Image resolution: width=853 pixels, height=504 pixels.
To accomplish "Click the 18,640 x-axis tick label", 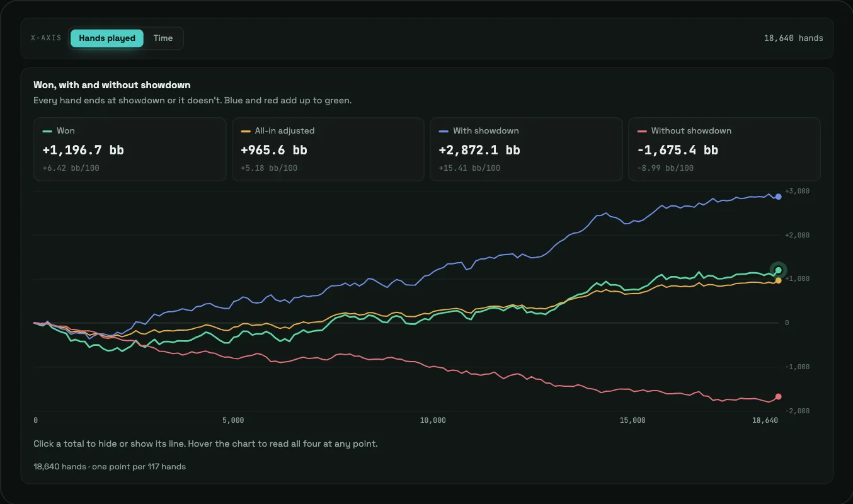I will point(765,420).
